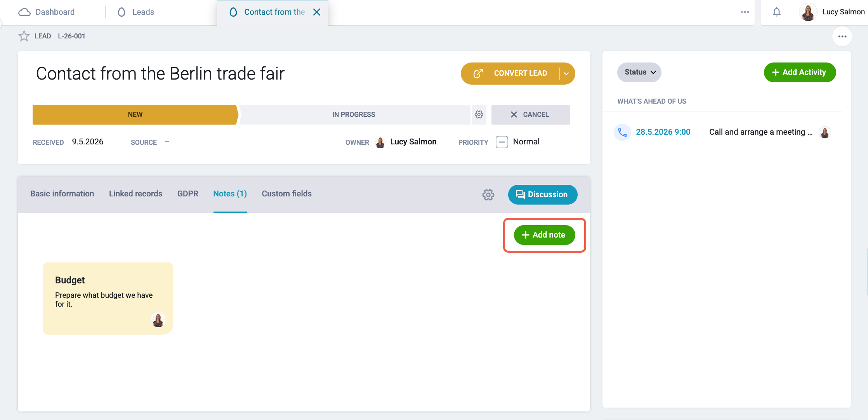Click the cloud icon on the Dashboard tab
Image resolution: width=868 pixels, height=420 pixels.
pos(24,12)
